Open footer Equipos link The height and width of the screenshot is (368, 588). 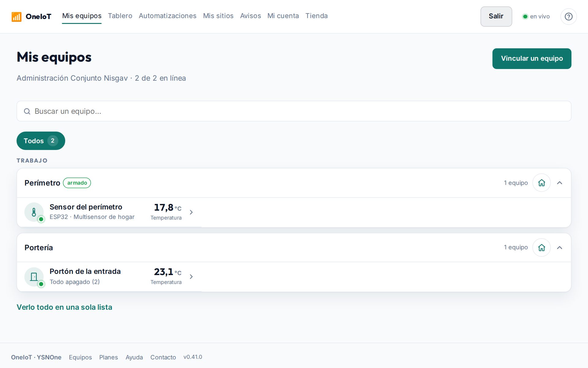coord(80,357)
